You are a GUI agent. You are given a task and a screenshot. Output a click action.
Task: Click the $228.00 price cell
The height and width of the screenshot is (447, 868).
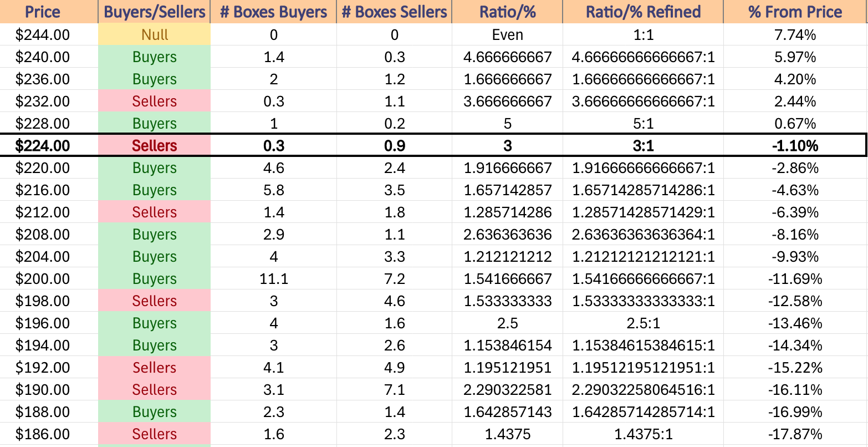click(49, 124)
